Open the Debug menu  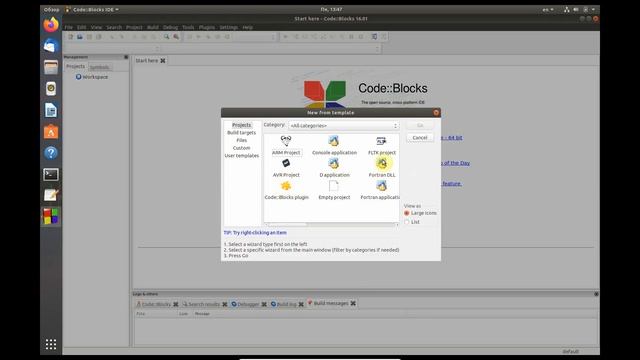click(x=170, y=27)
